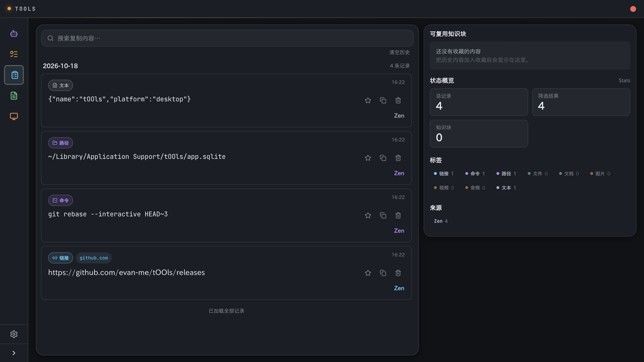Click the github.com domain badge
644x362 pixels.
click(x=94, y=258)
